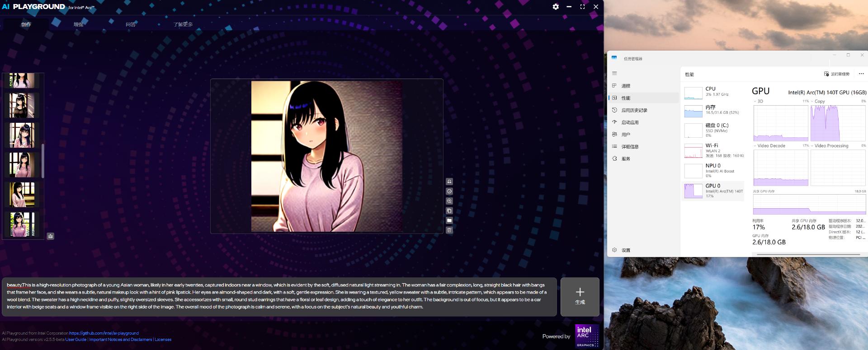Click the Intel Arc Graphics logo
This screenshot has width=868, height=350.
pyautogui.click(x=587, y=336)
